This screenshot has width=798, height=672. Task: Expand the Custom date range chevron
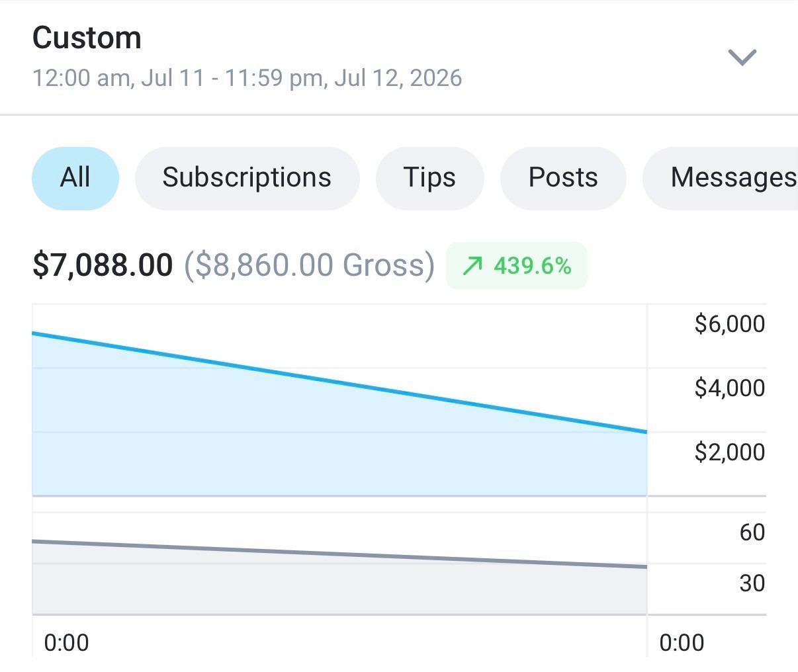coord(742,58)
